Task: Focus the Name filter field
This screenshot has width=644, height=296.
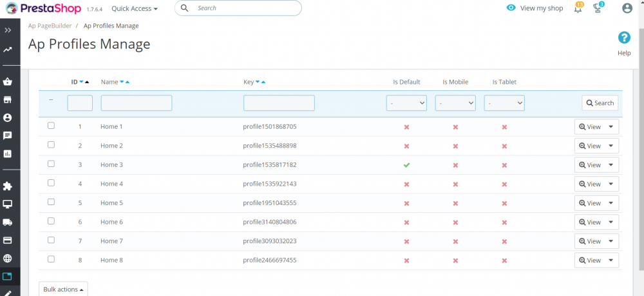Action: point(137,103)
